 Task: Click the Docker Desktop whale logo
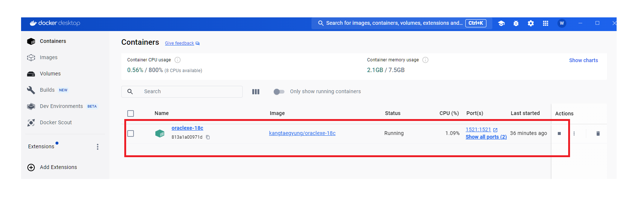[33, 23]
